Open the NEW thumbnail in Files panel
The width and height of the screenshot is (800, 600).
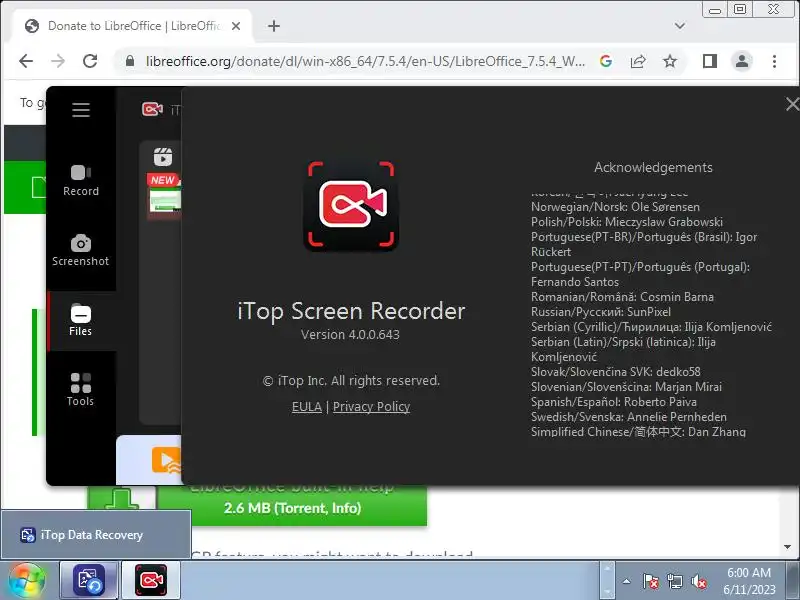[x=164, y=196]
